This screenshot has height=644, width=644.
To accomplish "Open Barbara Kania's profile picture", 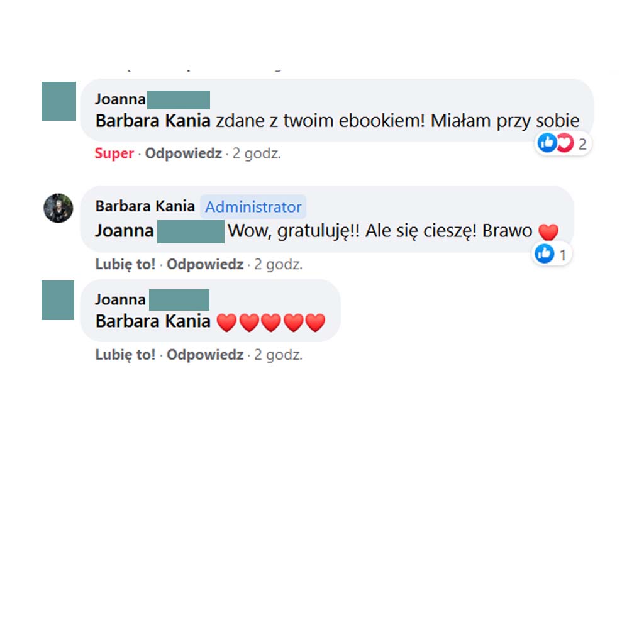I will click(58, 208).
